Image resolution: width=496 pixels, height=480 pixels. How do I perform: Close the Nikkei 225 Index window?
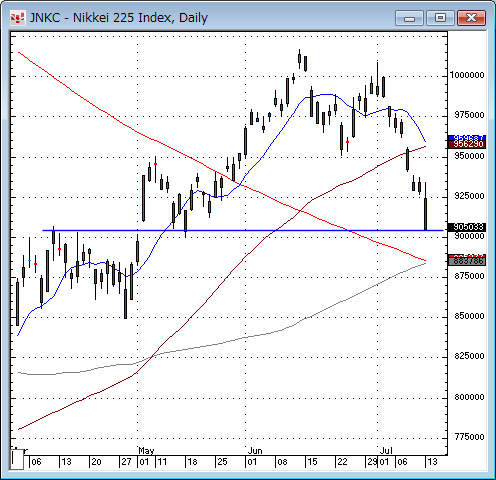(x=471, y=18)
